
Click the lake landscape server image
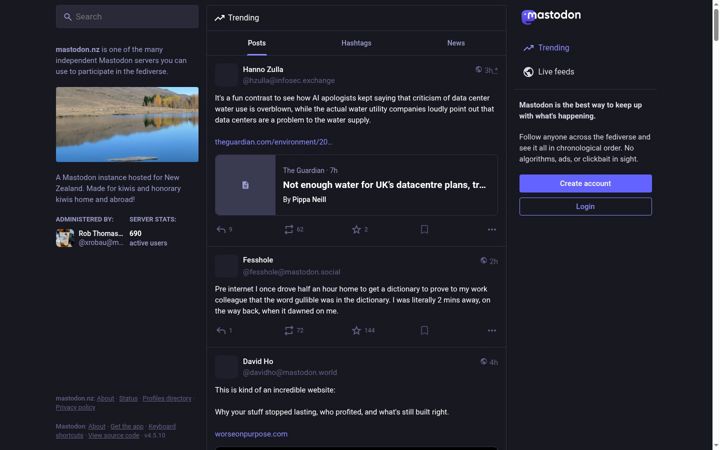(x=127, y=124)
